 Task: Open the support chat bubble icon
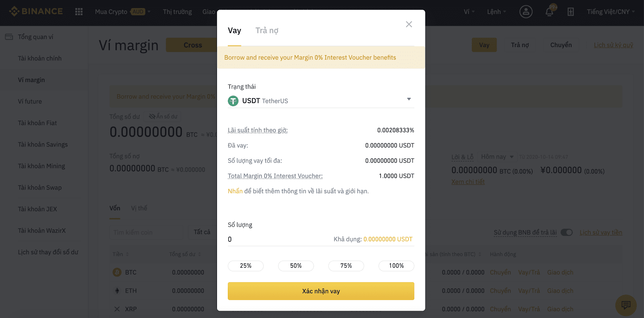tap(626, 305)
